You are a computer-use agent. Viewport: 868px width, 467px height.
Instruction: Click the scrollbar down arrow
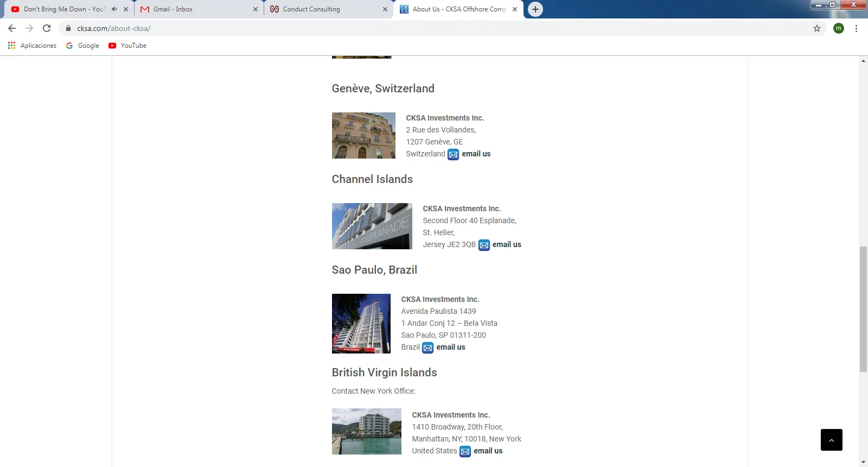863,462
